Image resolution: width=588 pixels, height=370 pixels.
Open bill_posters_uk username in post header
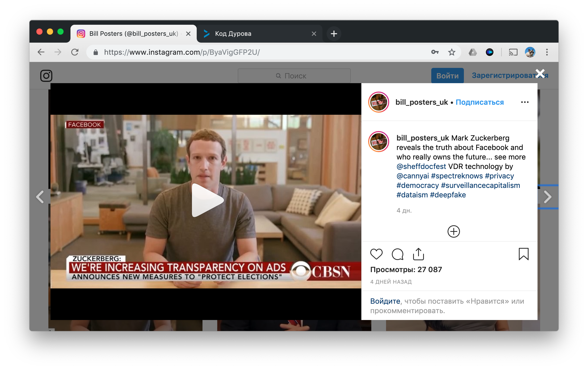pyautogui.click(x=422, y=102)
